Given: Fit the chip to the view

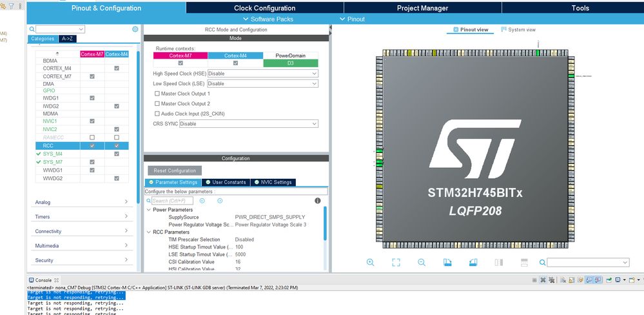Looking at the screenshot, I should [x=396, y=262].
